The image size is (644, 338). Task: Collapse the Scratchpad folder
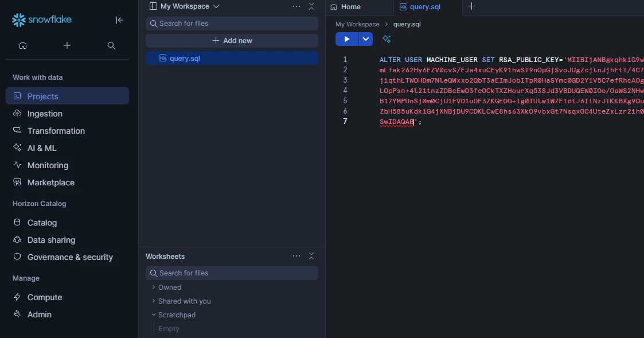(177, 315)
